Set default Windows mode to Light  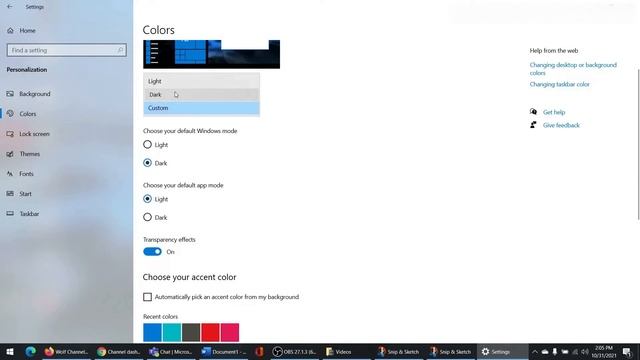147,144
